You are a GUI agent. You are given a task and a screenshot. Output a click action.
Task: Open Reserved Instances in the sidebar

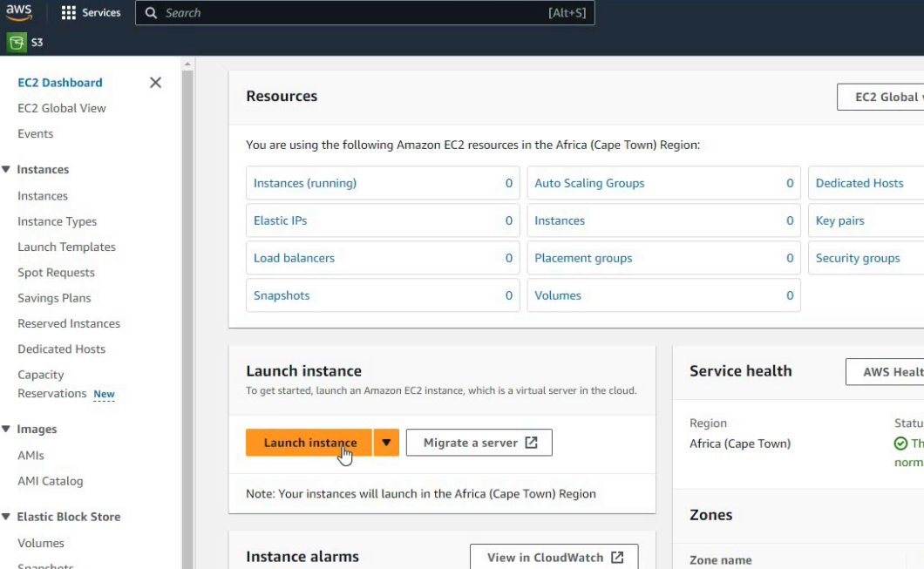pyautogui.click(x=69, y=323)
